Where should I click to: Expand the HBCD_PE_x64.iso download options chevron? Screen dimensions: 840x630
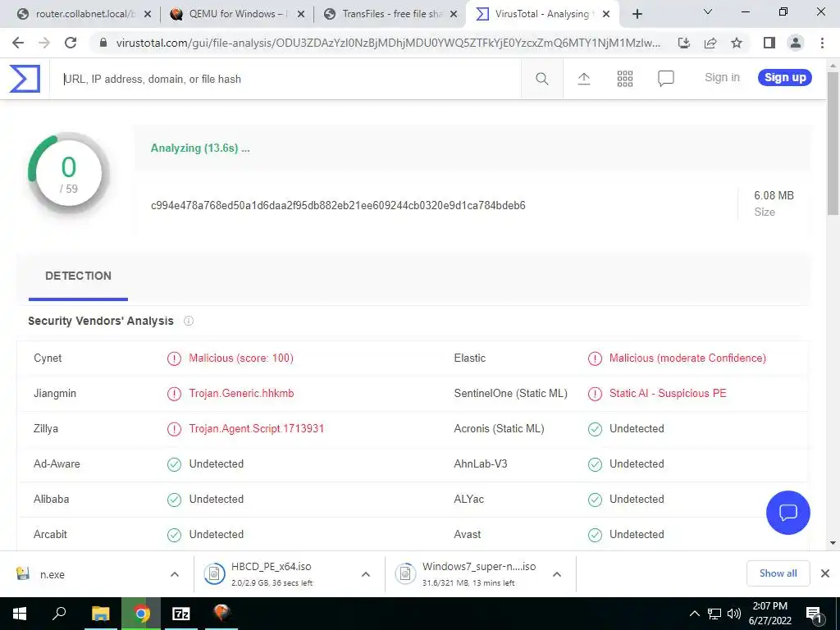[x=366, y=574]
